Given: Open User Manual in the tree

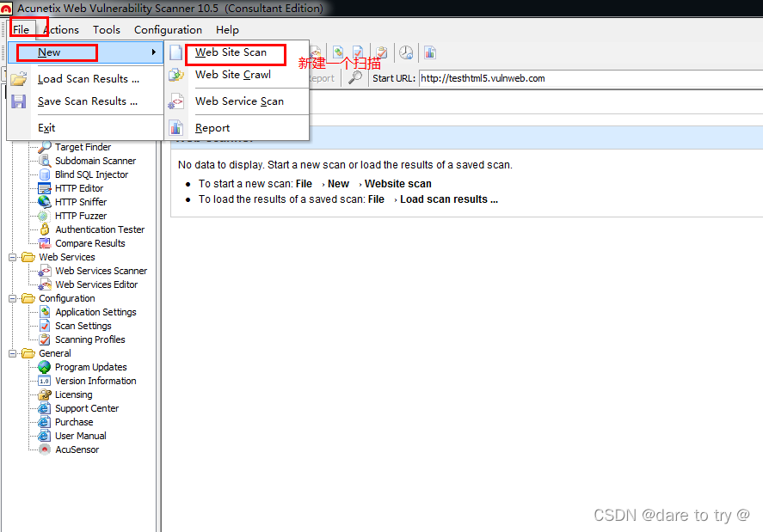Looking at the screenshot, I should [80, 436].
